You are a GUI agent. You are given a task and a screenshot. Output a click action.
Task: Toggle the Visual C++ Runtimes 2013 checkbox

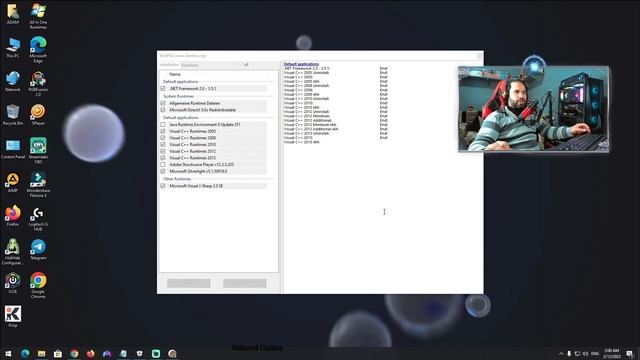163,158
